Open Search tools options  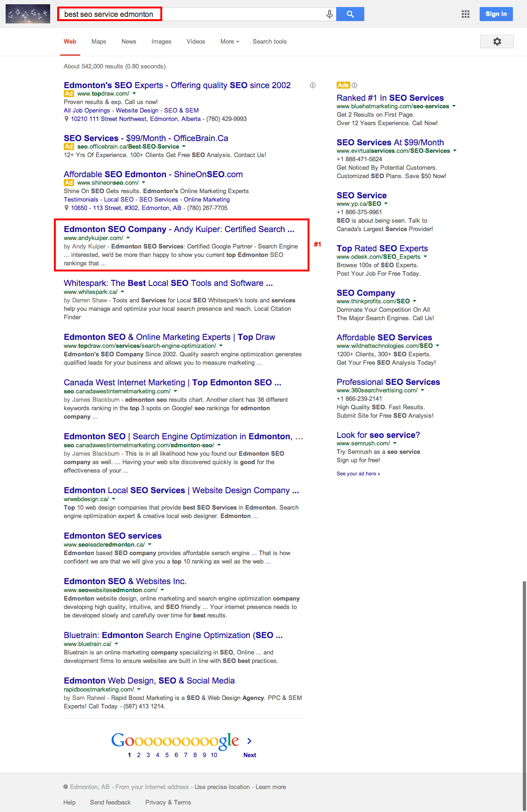(x=270, y=42)
